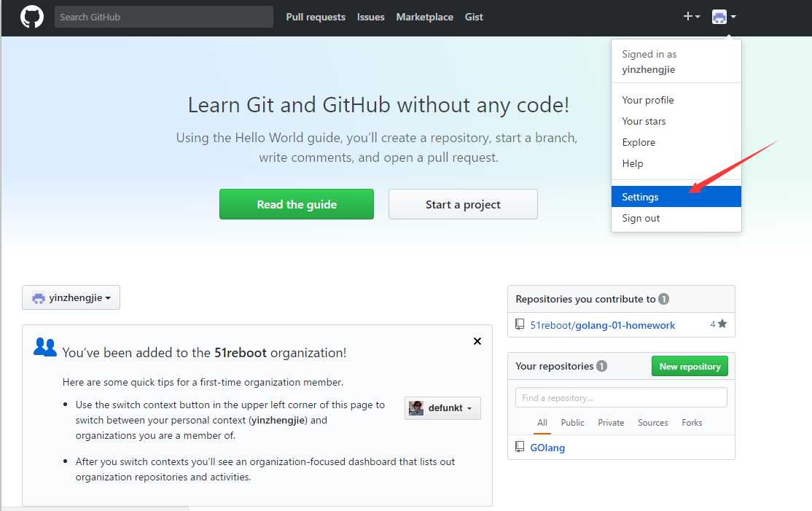This screenshot has width=812, height=511.
Task: Open the plus create-new dropdown
Action: [691, 17]
